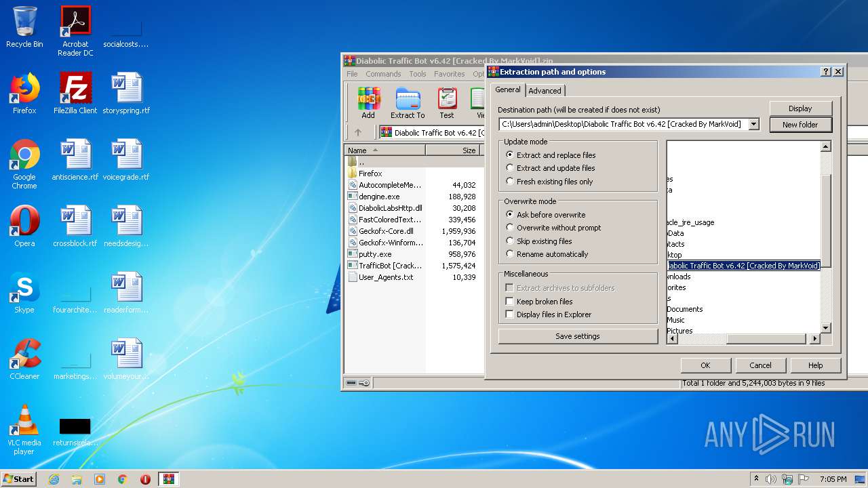
Task: Confirm extraction with OK
Action: tap(705, 365)
